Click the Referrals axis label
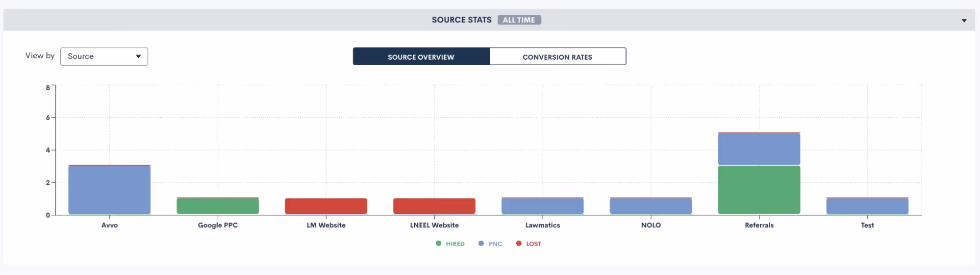 [759, 225]
